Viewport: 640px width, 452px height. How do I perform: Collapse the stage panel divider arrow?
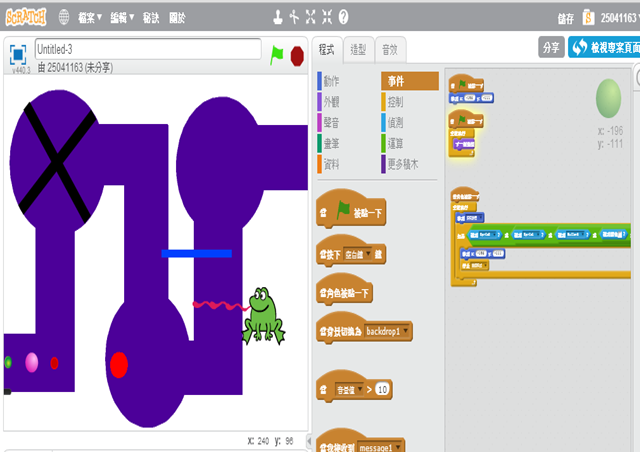tap(309, 441)
